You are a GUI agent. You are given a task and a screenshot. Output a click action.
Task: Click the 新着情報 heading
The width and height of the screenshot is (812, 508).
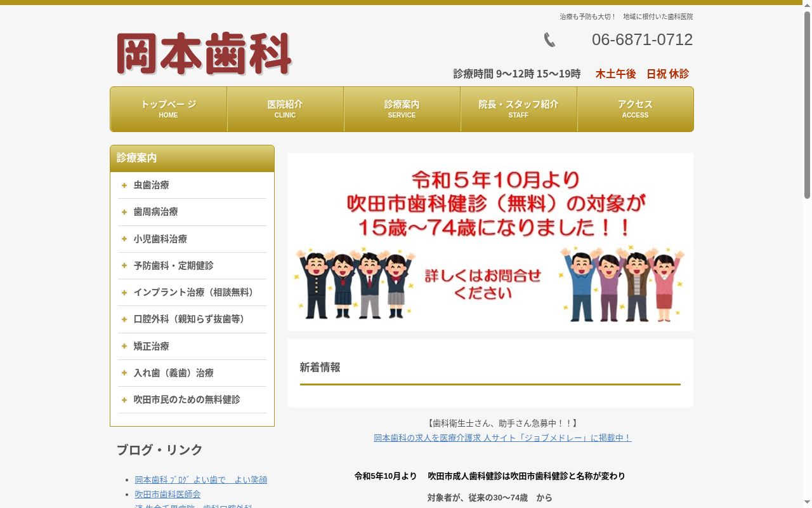pos(320,368)
